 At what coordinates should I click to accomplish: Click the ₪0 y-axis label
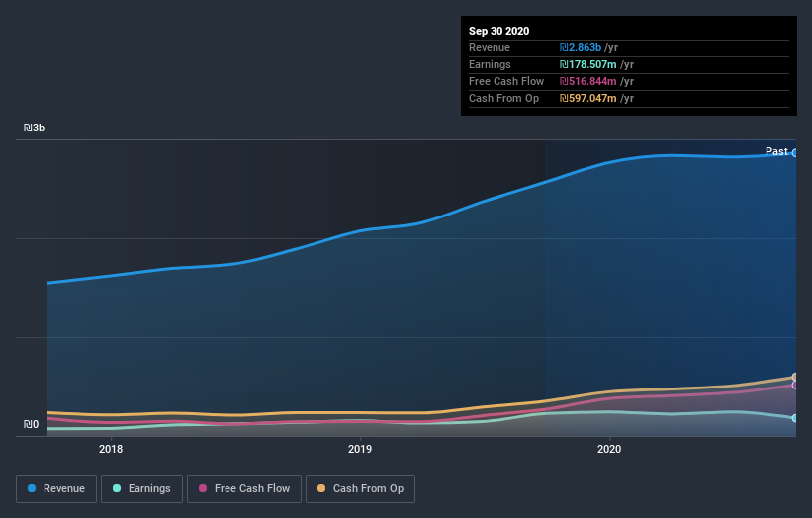point(31,424)
